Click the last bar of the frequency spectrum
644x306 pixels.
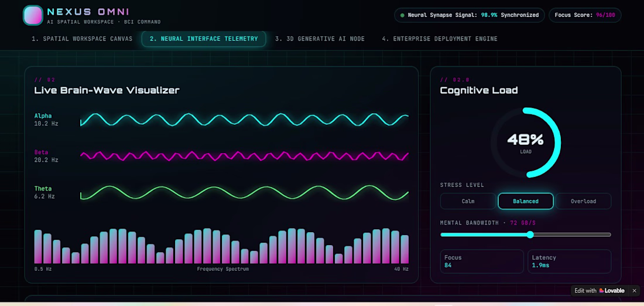pos(405,249)
